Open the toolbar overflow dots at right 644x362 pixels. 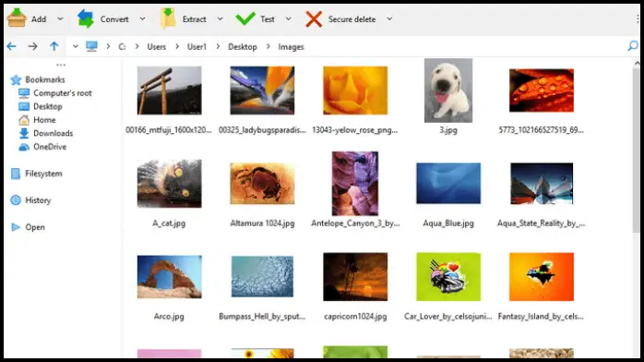pos(638,18)
